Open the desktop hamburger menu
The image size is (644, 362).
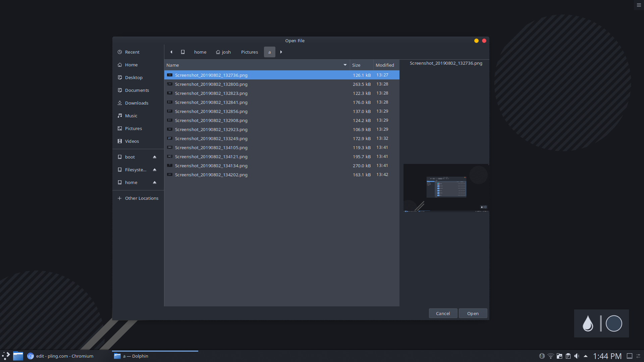639,5
